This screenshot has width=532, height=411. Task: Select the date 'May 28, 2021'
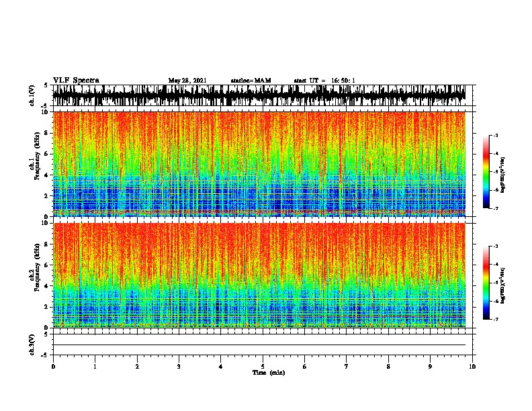point(187,81)
